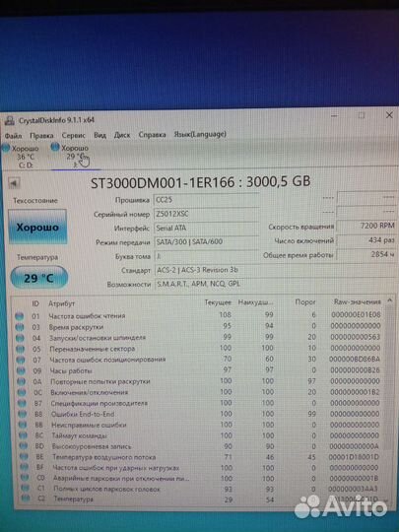Click the firmware field CC25
This screenshot has width=399, height=532.
[206, 200]
